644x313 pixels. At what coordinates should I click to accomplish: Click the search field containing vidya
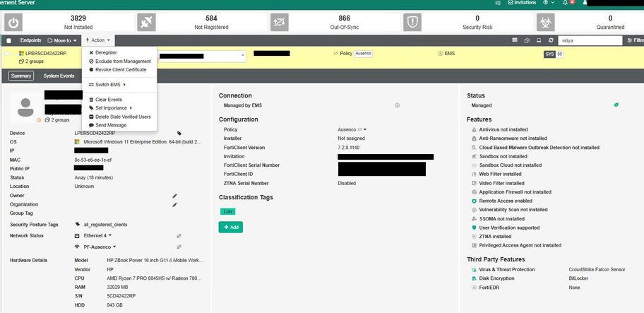(x=590, y=41)
